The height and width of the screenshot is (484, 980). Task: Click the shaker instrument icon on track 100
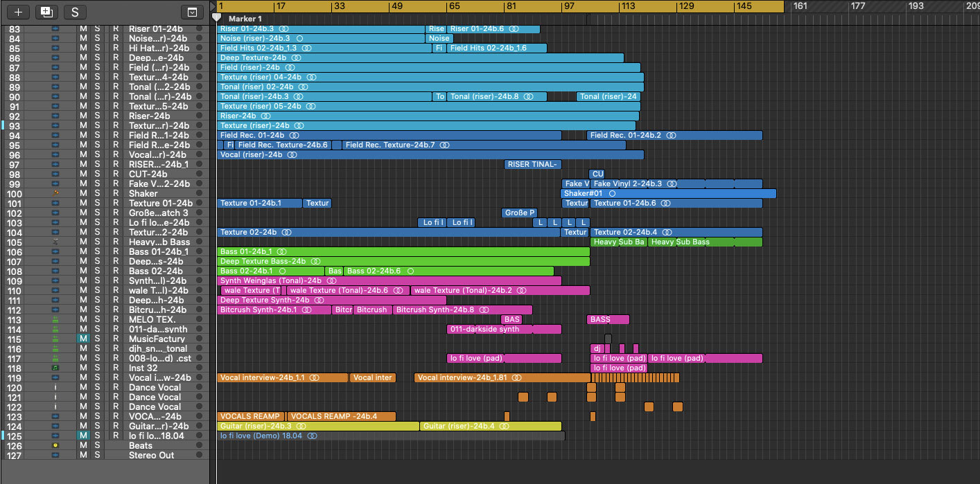click(55, 193)
